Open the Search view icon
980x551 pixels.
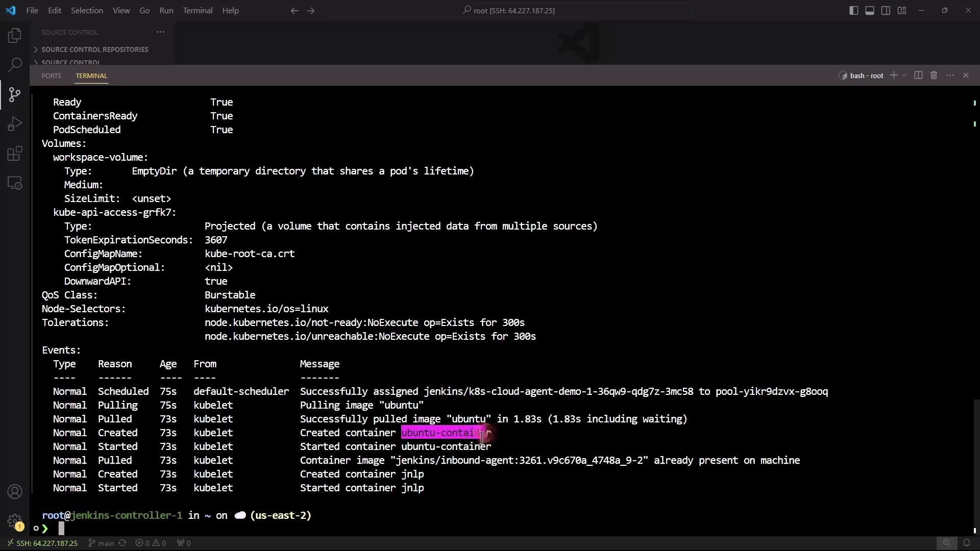pos(15,65)
